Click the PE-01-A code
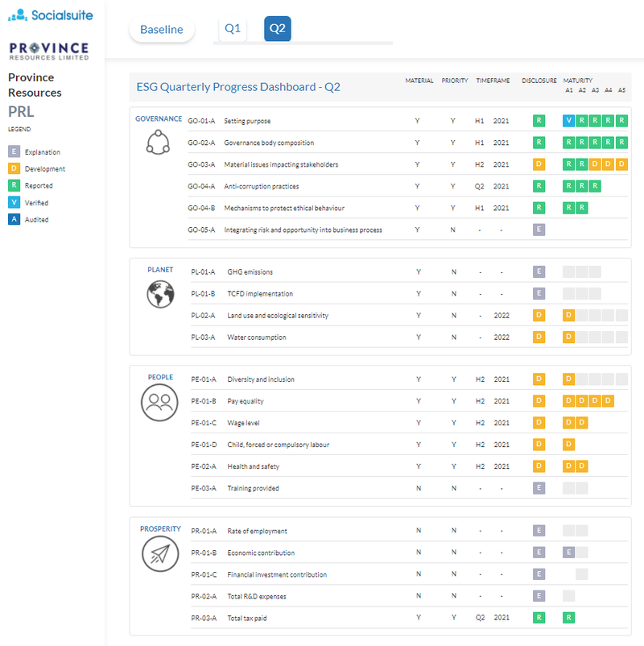The image size is (644, 646). coord(204,379)
